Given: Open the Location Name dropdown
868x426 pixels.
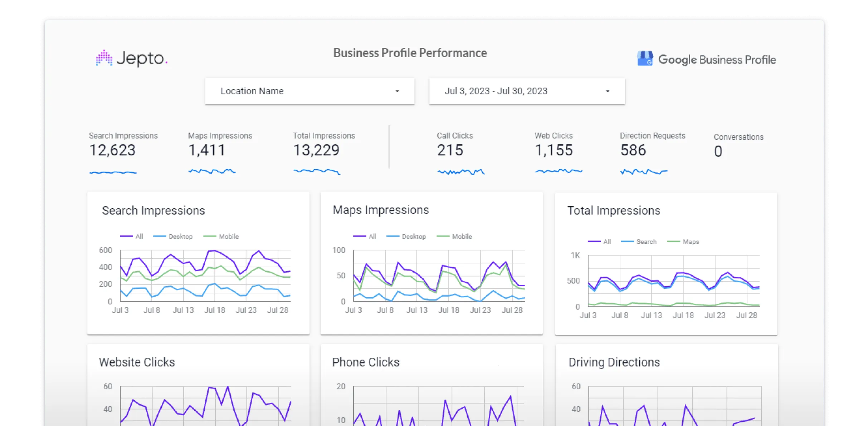Looking at the screenshot, I should 309,91.
